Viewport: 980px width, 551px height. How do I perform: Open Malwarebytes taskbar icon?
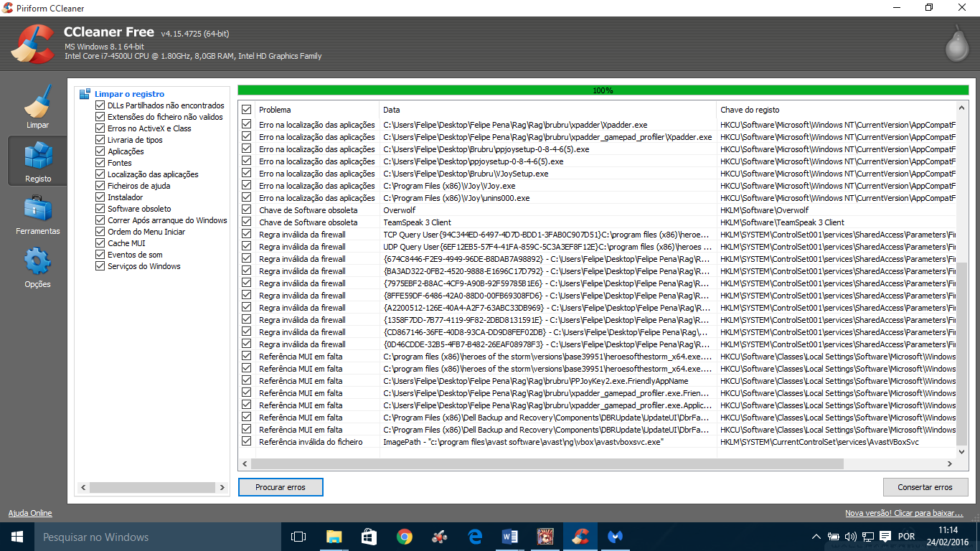tap(615, 537)
